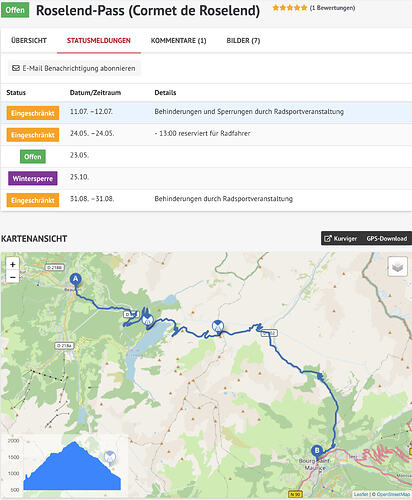Select pass summit marker near lake
The width and height of the screenshot is (412, 500).
pyautogui.click(x=147, y=320)
